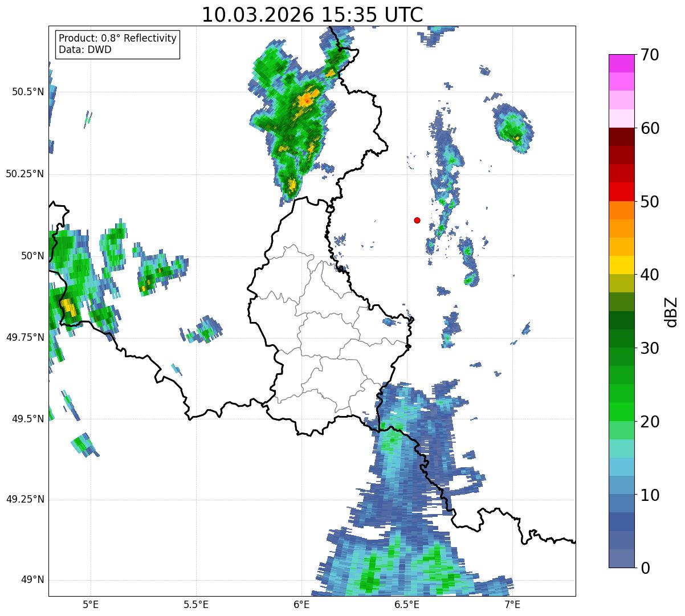The height and width of the screenshot is (616, 685).
Task: Click the 50.5°N latitude label
Action: click(29, 92)
